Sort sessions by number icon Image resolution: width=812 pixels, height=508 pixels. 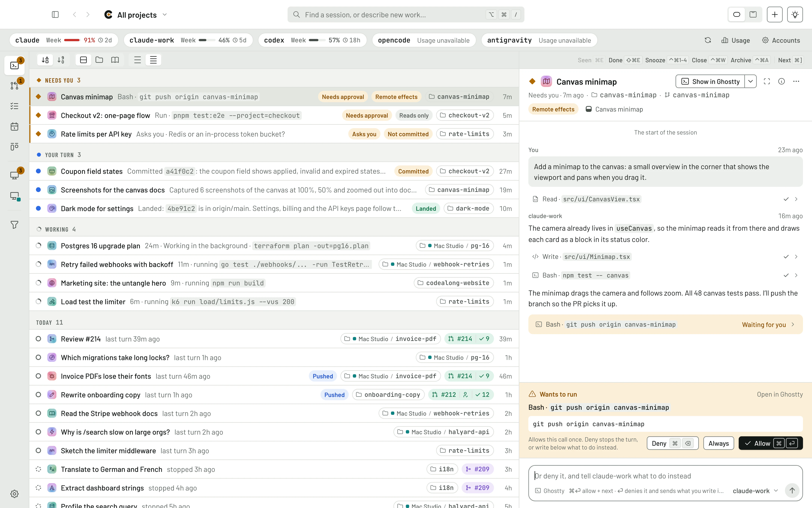(61, 60)
